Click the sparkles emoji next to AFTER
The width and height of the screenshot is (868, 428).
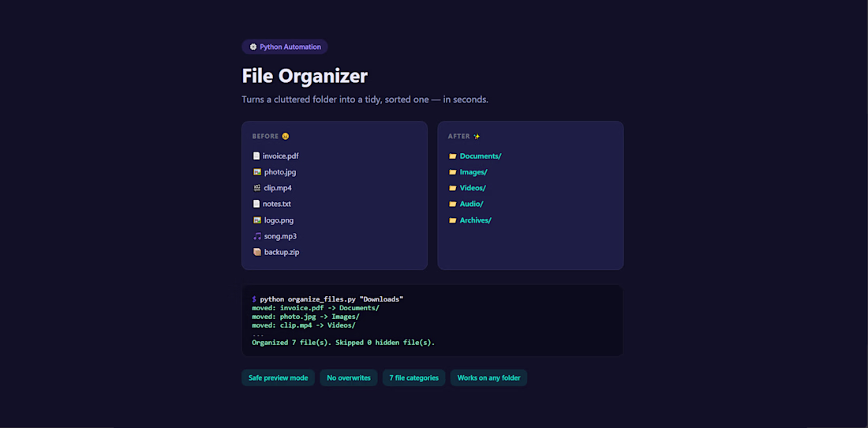[477, 136]
